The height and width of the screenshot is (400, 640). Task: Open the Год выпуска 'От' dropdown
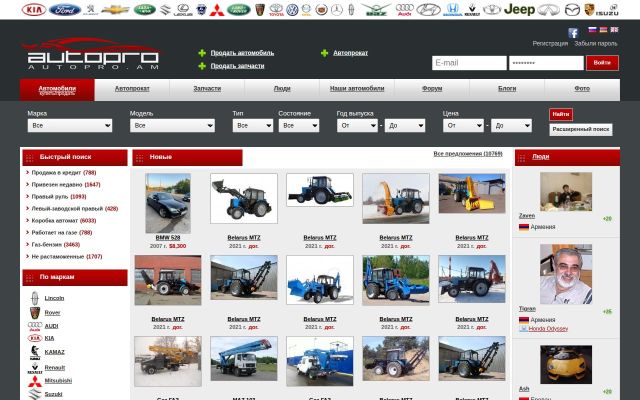point(357,125)
